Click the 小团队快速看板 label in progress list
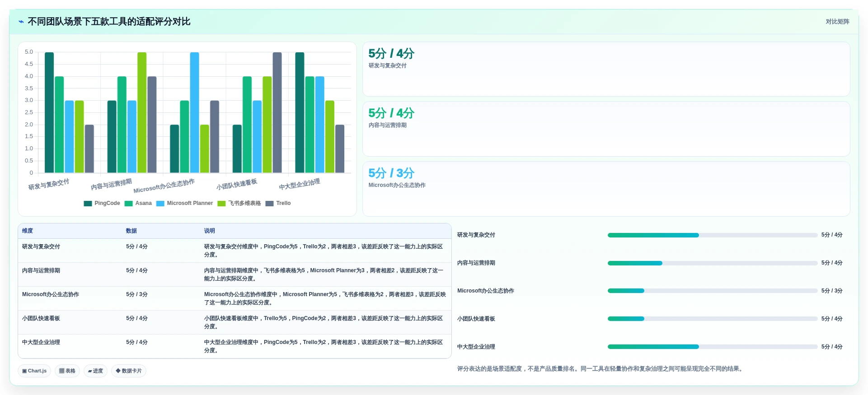This screenshot has width=868, height=395. 476,319
